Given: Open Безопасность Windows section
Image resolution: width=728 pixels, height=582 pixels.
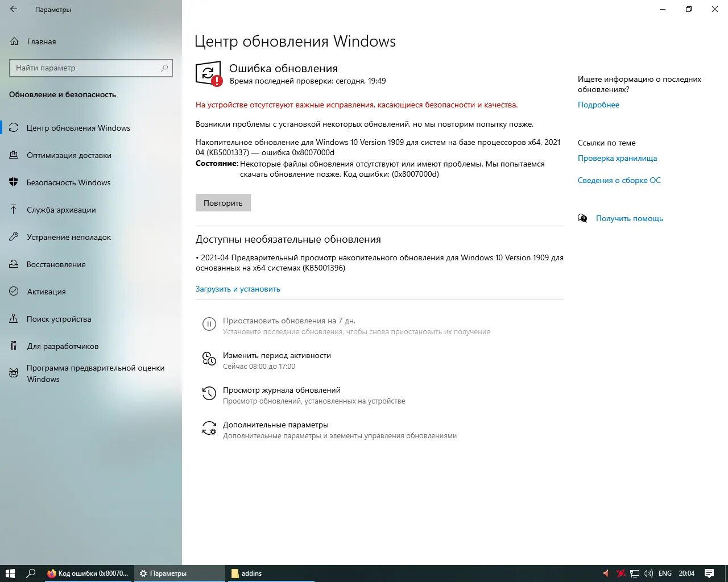Looking at the screenshot, I should (x=68, y=182).
